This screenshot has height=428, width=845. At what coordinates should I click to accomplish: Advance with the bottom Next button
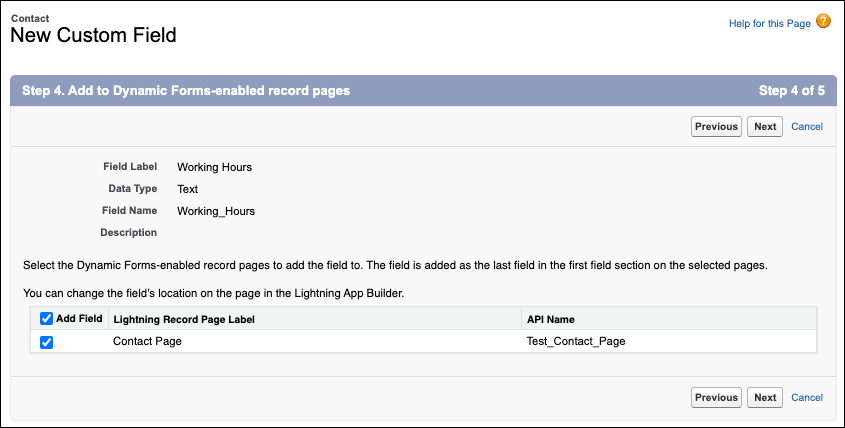pyautogui.click(x=765, y=397)
